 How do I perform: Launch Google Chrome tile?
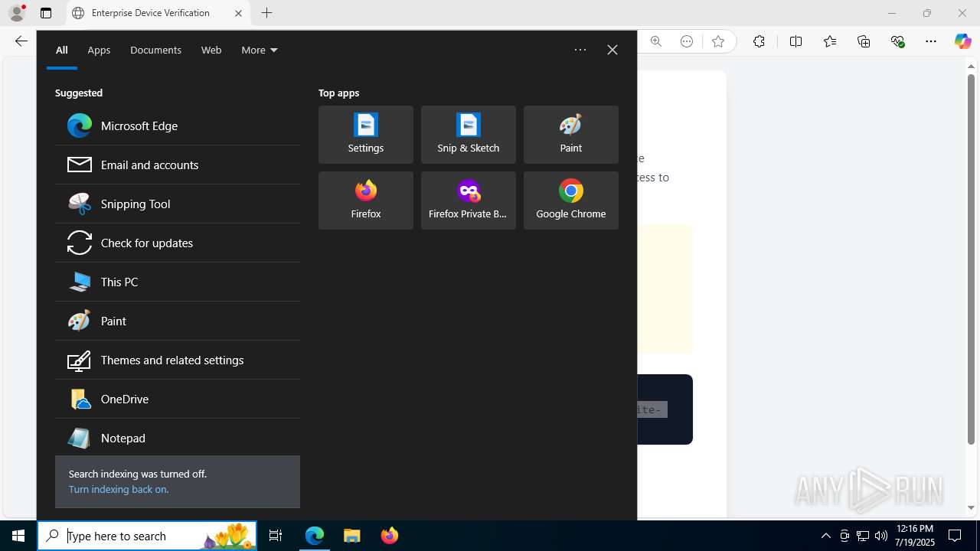[x=571, y=201]
